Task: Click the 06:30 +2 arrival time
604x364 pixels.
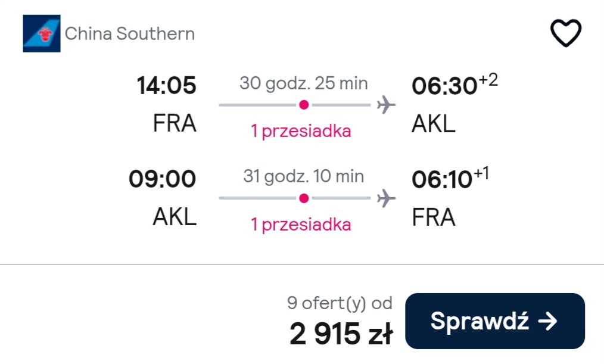Action: (x=454, y=85)
